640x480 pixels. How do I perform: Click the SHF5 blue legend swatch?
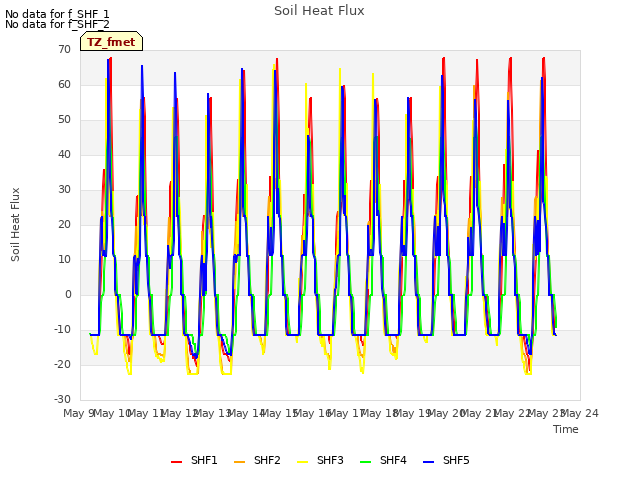pos(429,462)
